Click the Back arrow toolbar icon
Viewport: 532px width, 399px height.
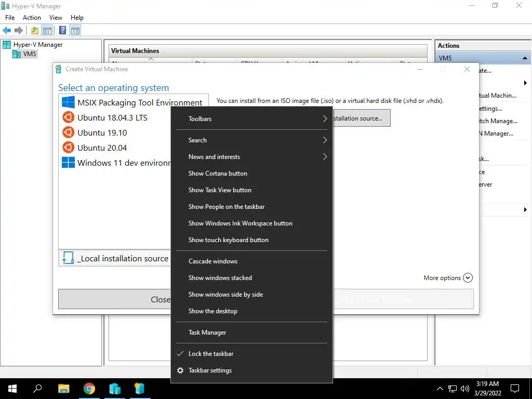(x=7, y=31)
